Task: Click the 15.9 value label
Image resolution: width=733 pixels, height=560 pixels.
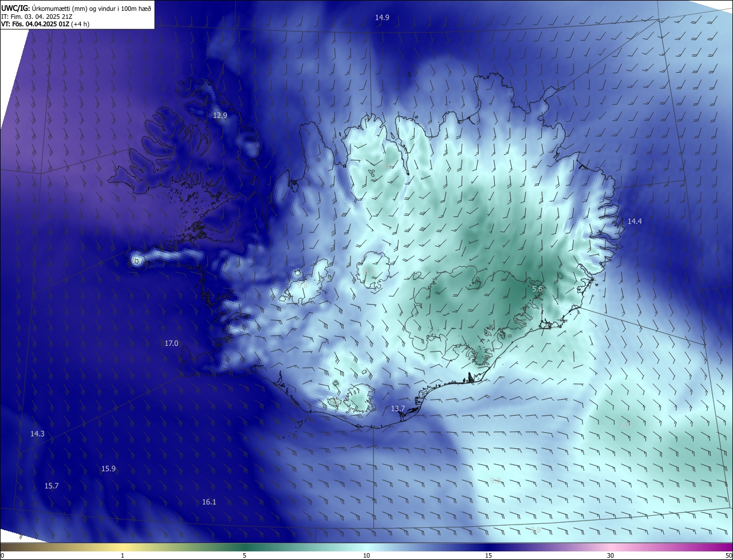Action: click(x=108, y=469)
